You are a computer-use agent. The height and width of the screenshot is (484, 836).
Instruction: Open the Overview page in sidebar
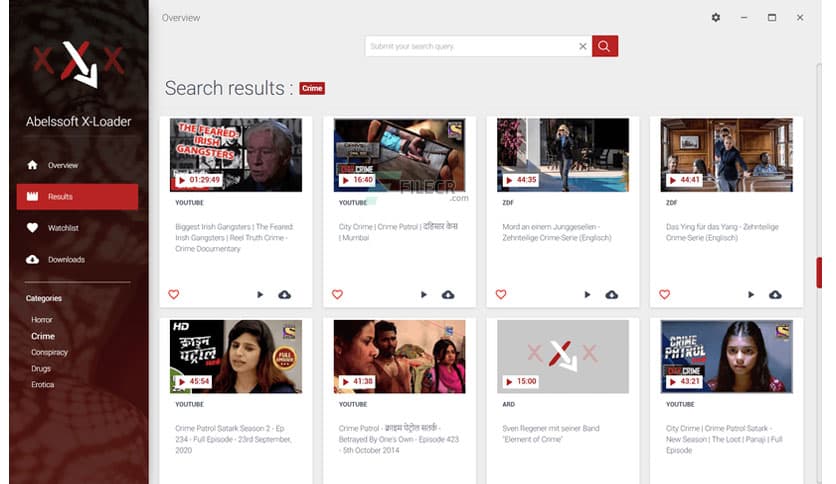pos(62,165)
